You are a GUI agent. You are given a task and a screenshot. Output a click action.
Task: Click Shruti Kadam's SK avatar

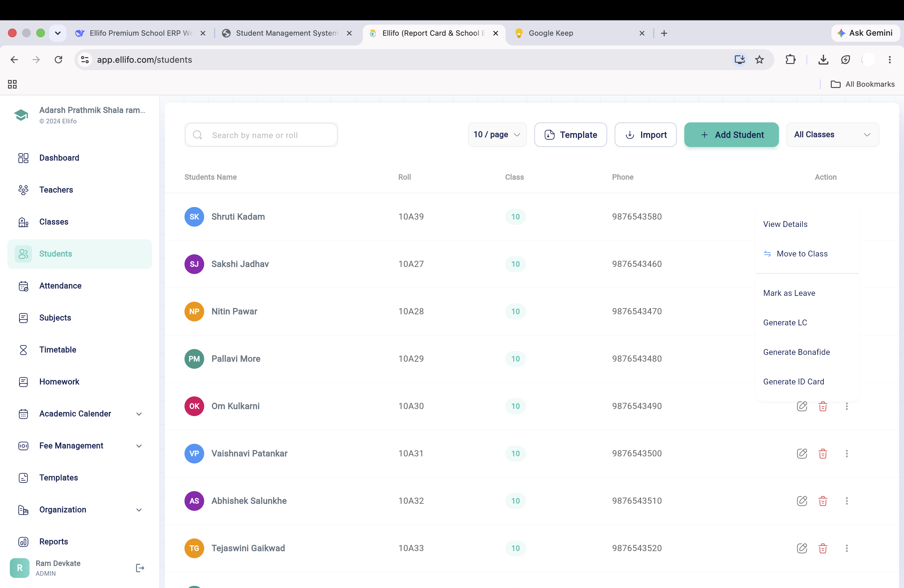coord(194,217)
